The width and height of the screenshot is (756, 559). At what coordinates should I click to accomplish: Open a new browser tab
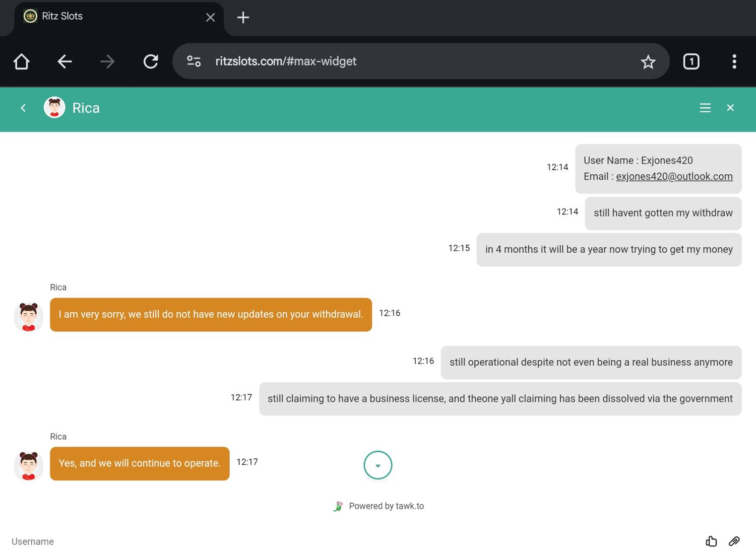click(243, 18)
